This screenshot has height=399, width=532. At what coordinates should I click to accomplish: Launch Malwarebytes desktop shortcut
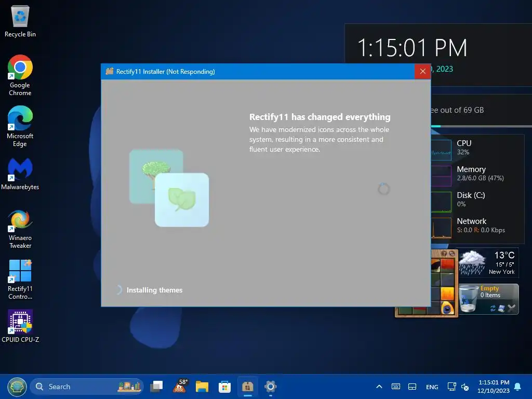click(x=20, y=174)
